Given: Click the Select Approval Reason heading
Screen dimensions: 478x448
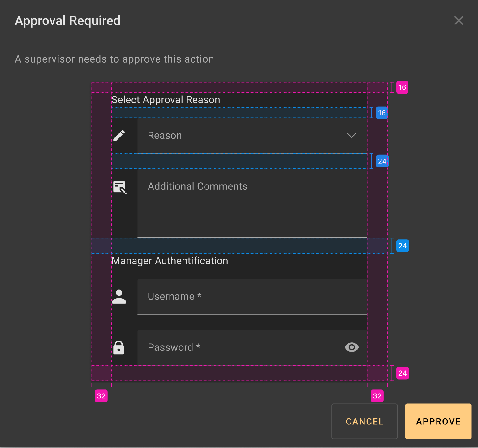Looking at the screenshot, I should click(166, 100).
